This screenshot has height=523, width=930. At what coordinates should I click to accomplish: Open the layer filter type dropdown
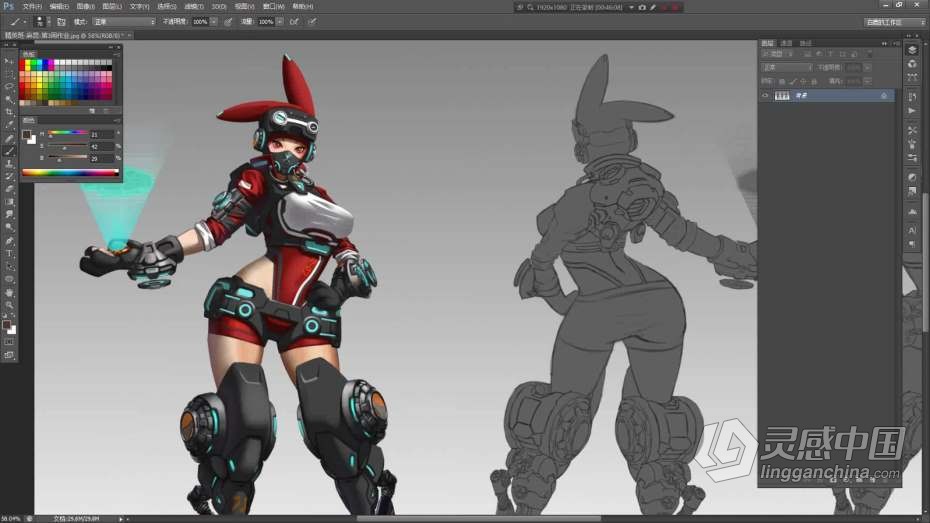(x=778, y=54)
